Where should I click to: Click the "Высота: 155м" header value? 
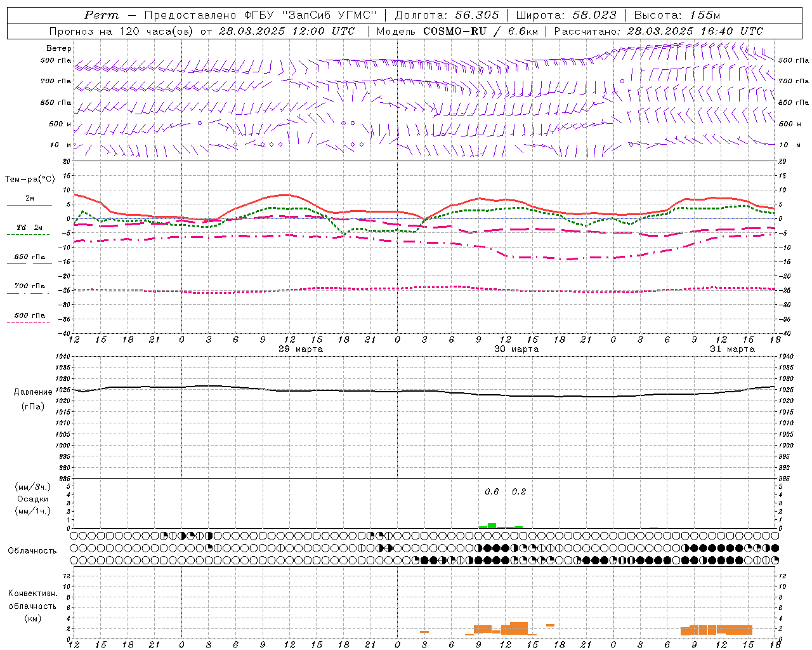coord(677,15)
